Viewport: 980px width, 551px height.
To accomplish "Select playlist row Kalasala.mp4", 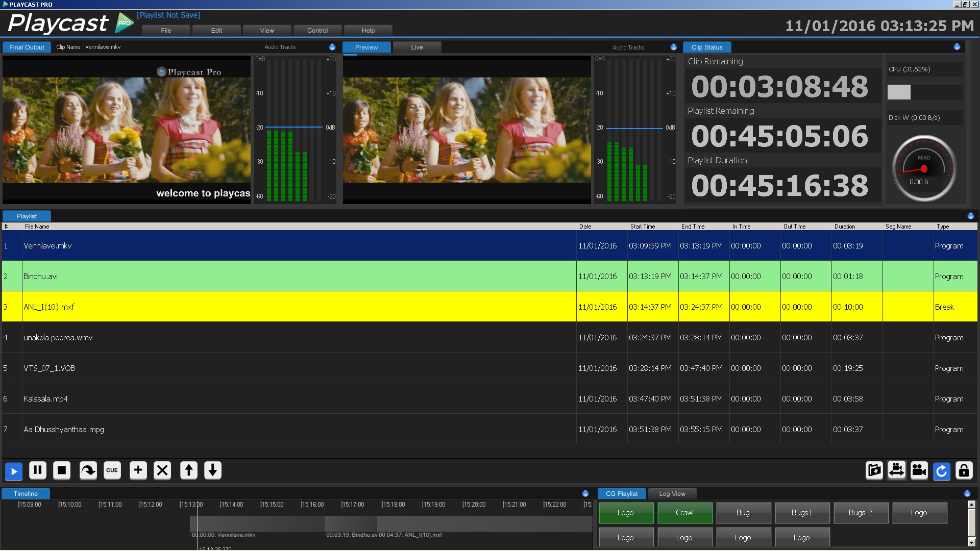I will [x=489, y=398].
